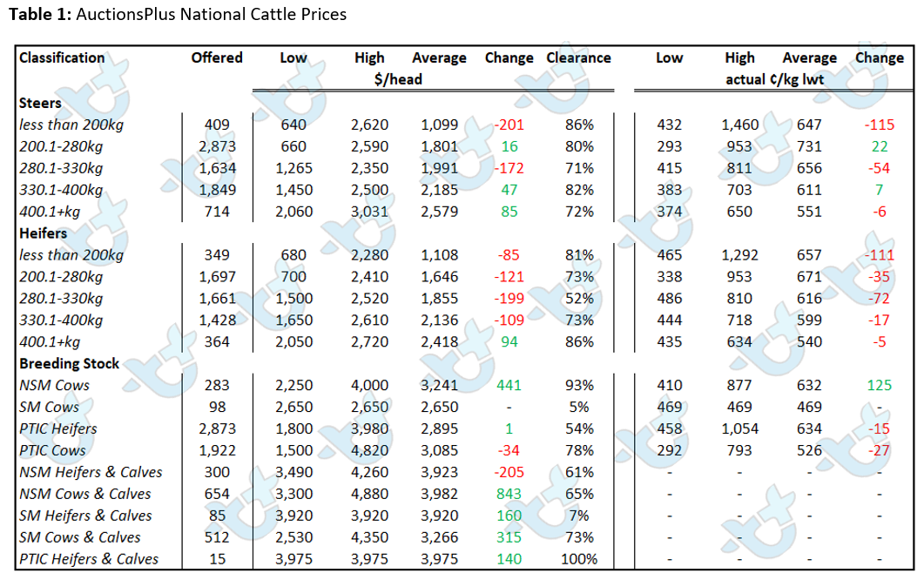The width and height of the screenshot is (924, 580).
Task: Click the "Offered" column header
Action: (217, 57)
